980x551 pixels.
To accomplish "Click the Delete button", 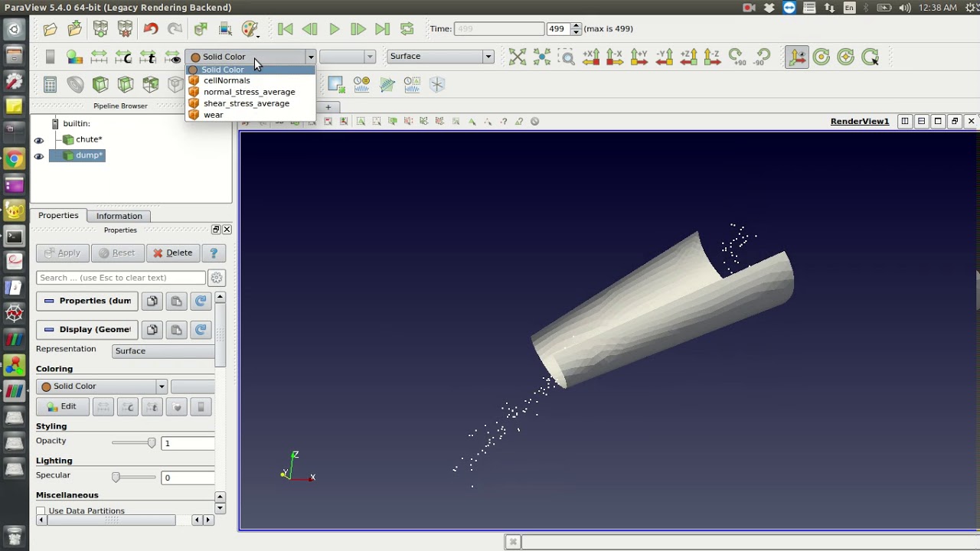I will 173,253.
